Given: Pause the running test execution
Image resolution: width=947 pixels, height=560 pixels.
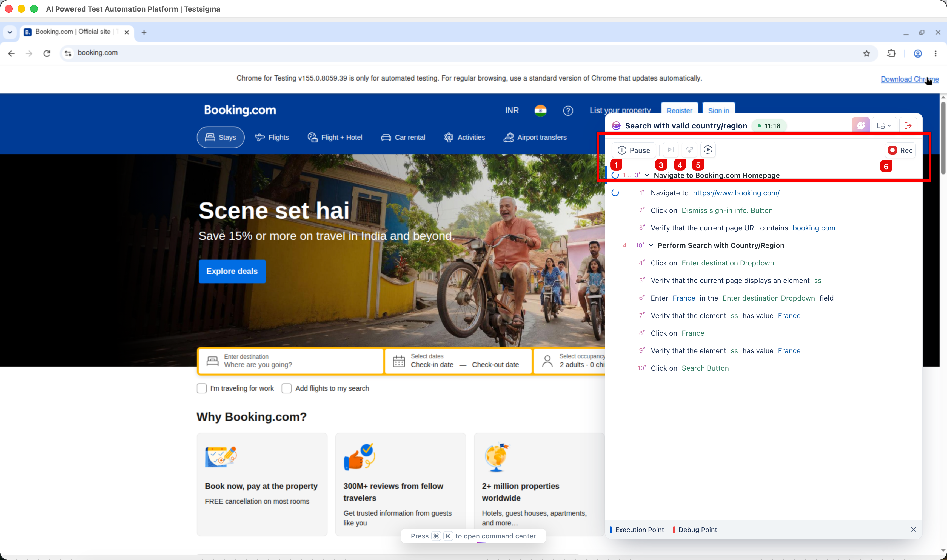Looking at the screenshot, I should (634, 150).
